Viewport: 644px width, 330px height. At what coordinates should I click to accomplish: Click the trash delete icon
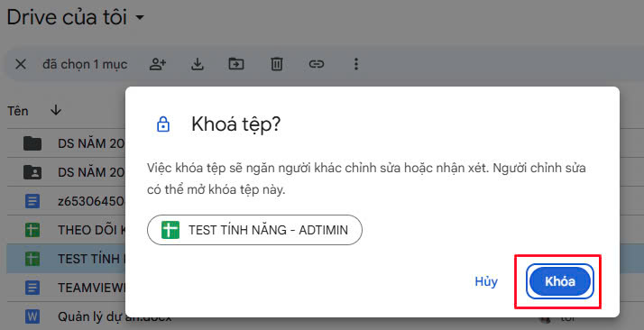pos(276,64)
